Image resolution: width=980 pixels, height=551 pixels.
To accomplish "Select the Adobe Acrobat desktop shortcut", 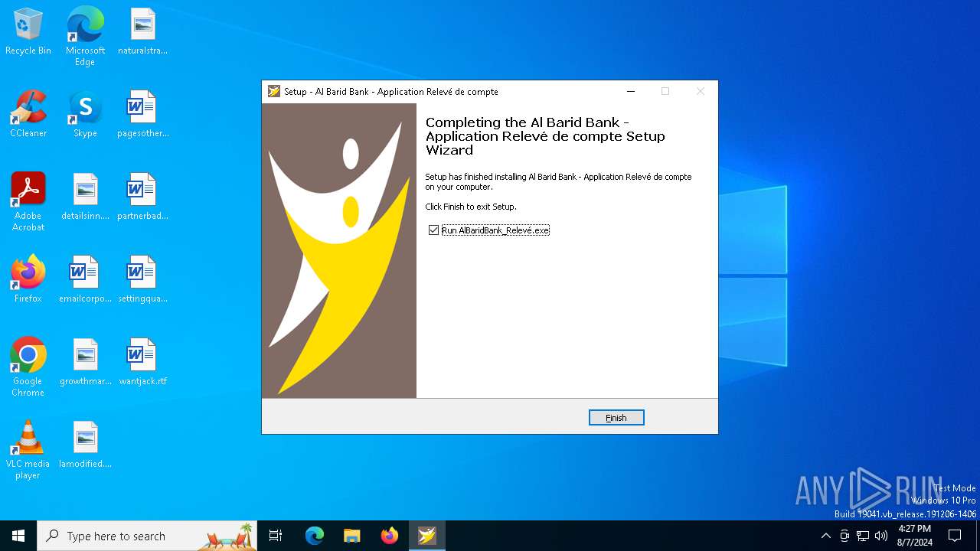I will pyautogui.click(x=28, y=202).
